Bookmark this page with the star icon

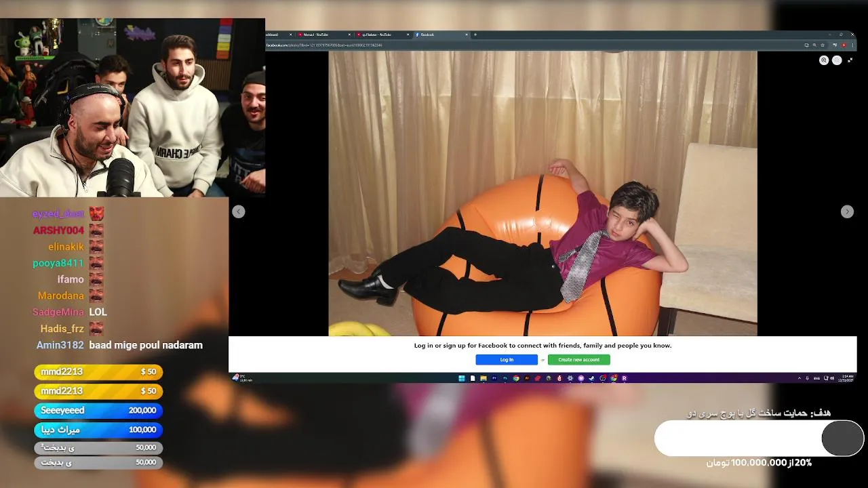point(823,45)
